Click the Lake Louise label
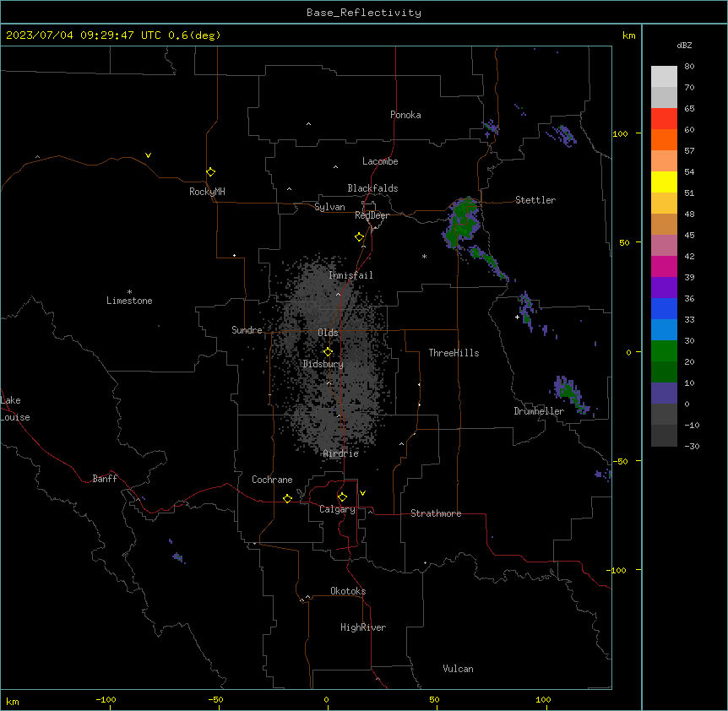 tap(15, 409)
